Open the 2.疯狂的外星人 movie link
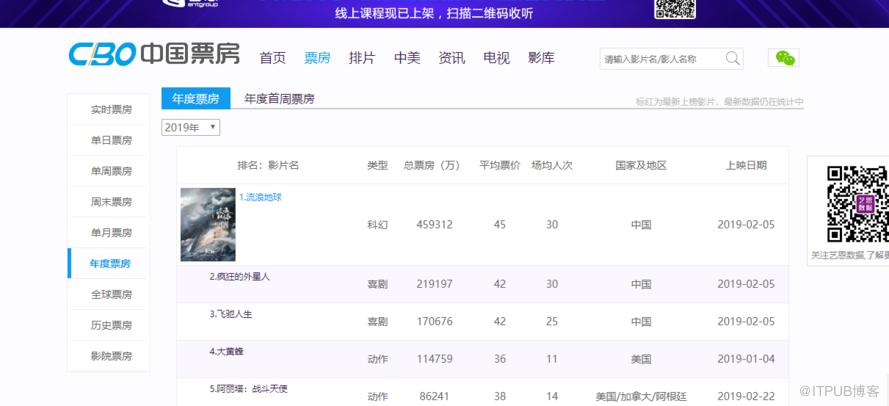The height and width of the screenshot is (406, 889). pos(240,277)
